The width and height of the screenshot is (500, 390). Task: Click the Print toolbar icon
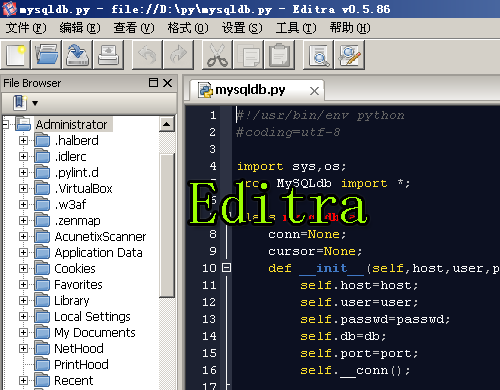pos(108,55)
